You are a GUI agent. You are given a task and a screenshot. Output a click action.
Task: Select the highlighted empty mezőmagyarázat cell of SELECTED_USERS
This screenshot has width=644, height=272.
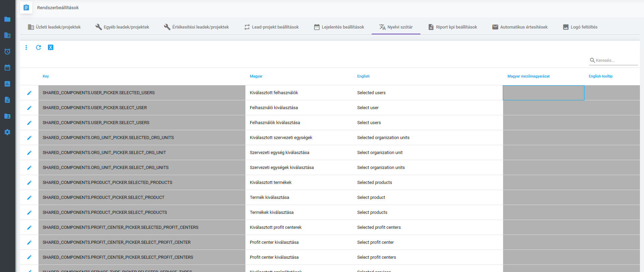pyautogui.click(x=544, y=93)
